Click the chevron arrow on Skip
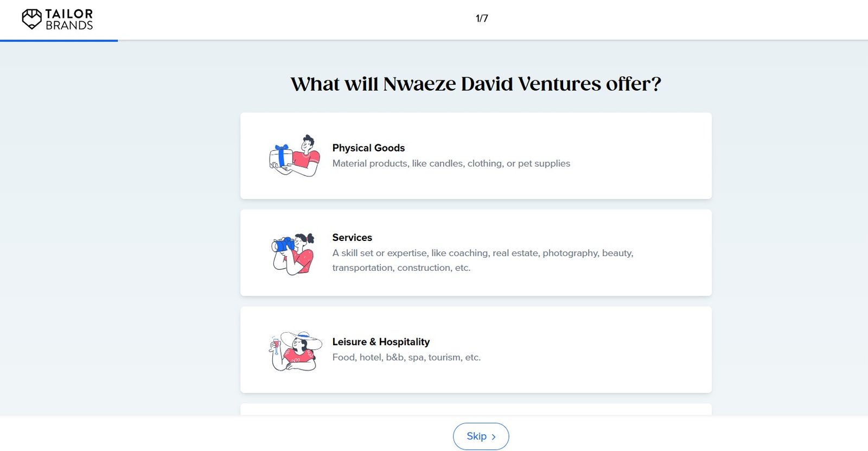Image resolution: width=868 pixels, height=451 pixels. click(x=494, y=437)
